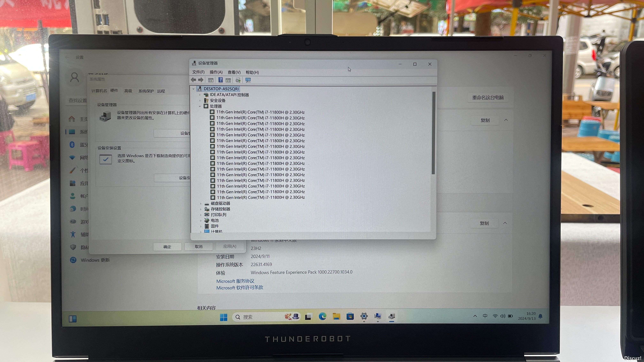Click the scan for hardware changes monitor icon
Screen dimensions: 644x362
point(248,80)
